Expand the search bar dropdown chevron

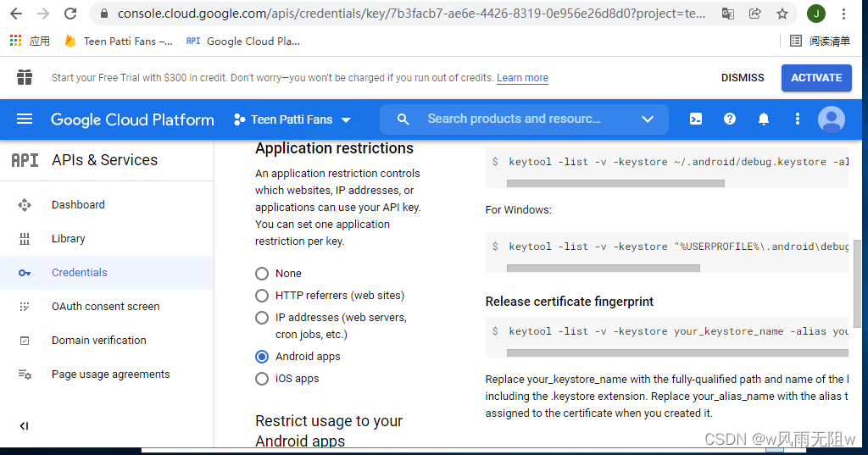648,119
